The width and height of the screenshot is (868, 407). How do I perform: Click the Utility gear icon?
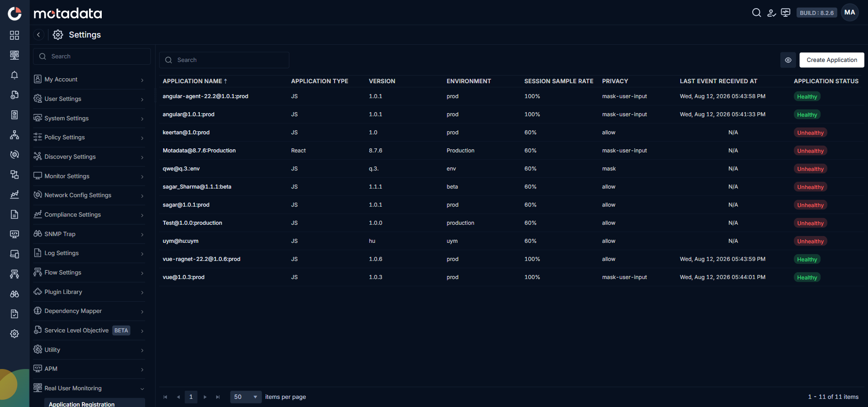click(38, 350)
